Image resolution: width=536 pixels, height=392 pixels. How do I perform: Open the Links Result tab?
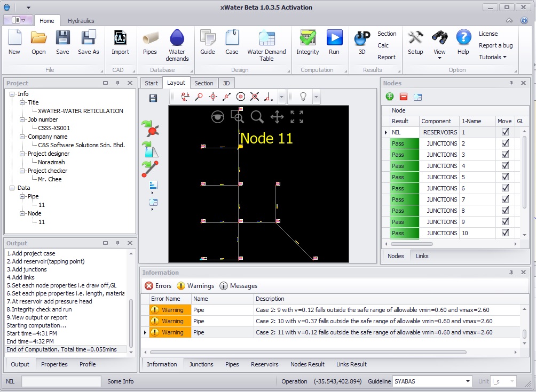pyautogui.click(x=351, y=364)
